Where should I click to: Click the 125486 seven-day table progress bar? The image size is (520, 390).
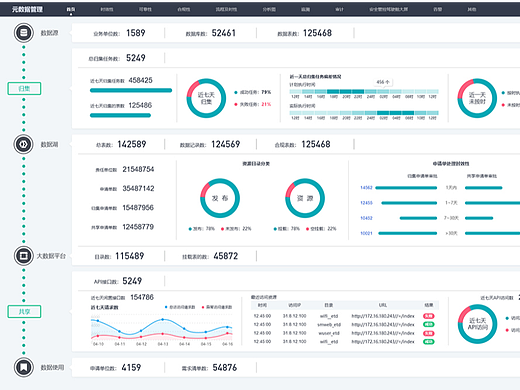pos(120,115)
